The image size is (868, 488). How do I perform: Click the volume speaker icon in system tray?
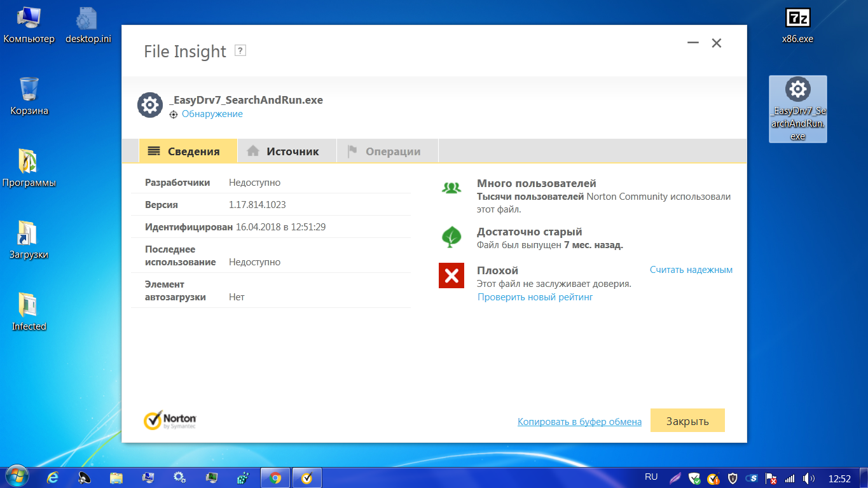pos(808,478)
